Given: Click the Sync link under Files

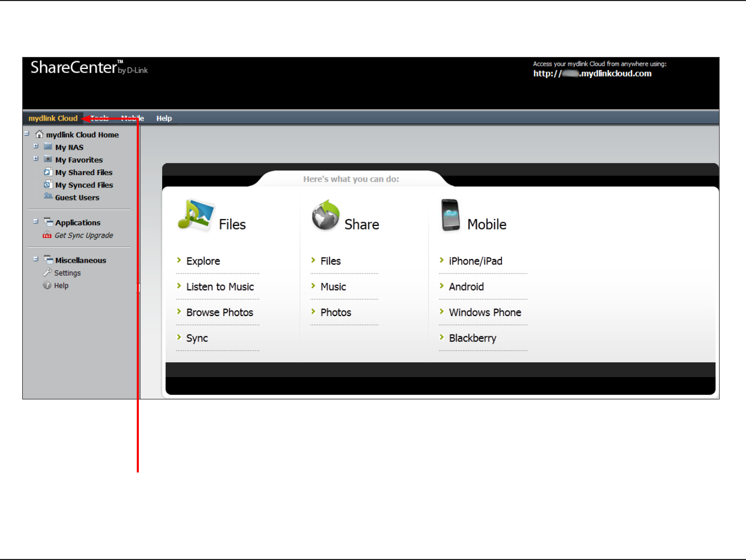Looking at the screenshot, I should (x=197, y=338).
